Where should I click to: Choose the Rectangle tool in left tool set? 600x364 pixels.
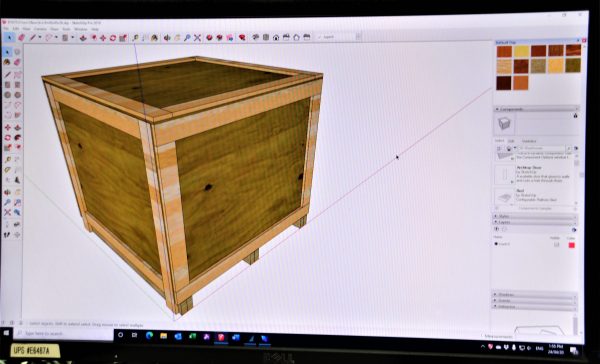[7, 85]
